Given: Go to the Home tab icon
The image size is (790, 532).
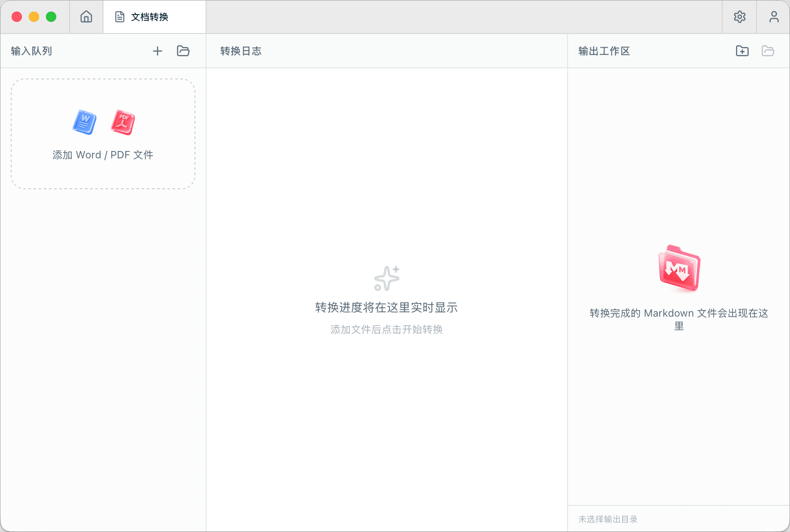Looking at the screenshot, I should coord(86,17).
